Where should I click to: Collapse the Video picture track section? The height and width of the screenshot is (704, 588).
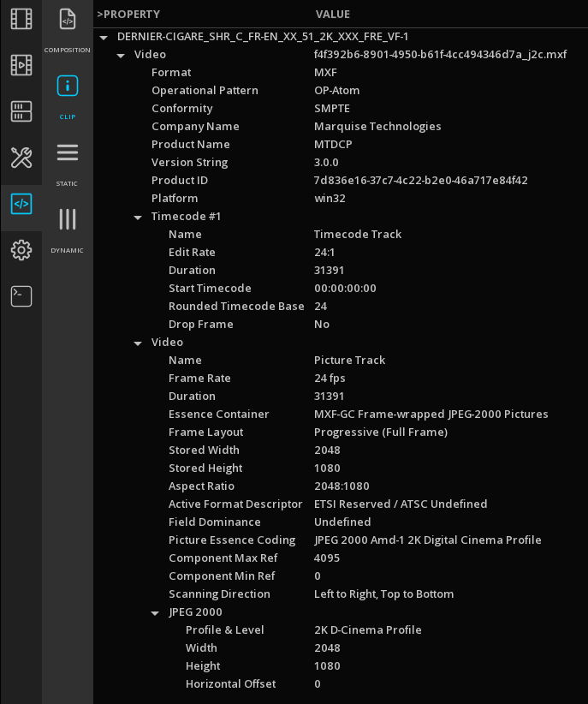pos(138,343)
